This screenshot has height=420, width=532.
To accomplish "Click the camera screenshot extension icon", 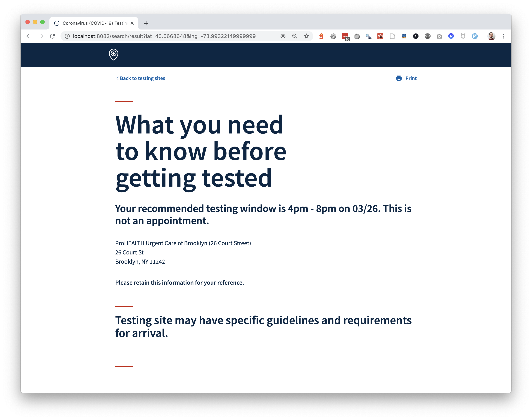I will click(x=439, y=36).
